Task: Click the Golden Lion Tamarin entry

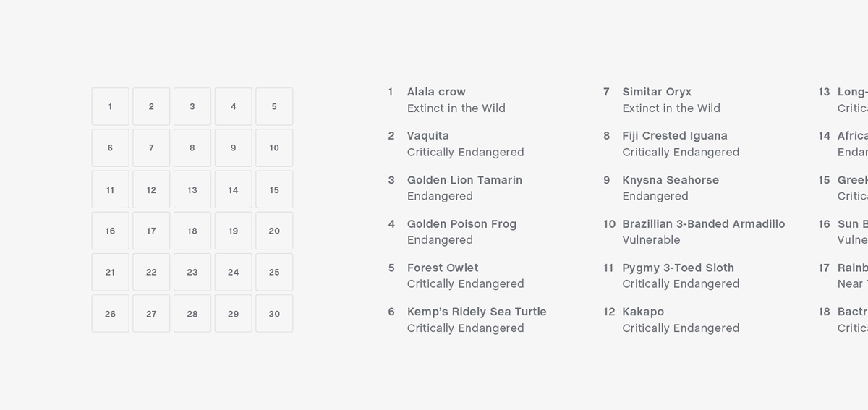Action: point(464,180)
